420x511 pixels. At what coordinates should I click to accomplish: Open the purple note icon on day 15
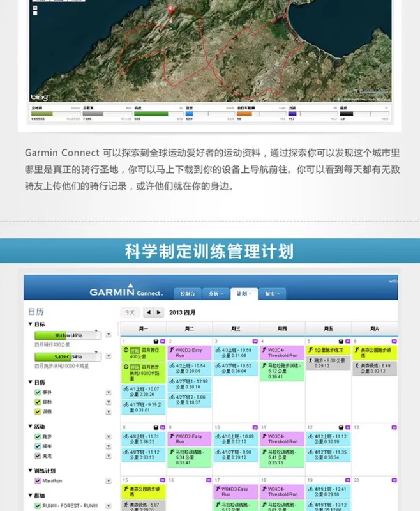point(163,480)
